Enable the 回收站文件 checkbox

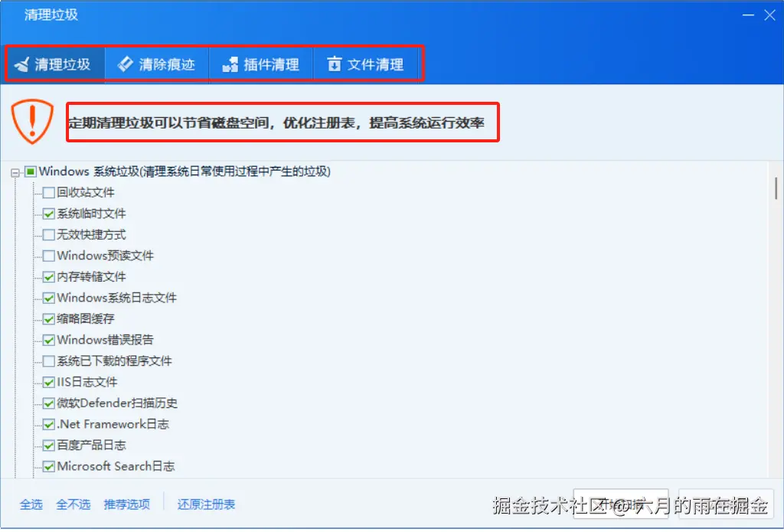click(48, 193)
